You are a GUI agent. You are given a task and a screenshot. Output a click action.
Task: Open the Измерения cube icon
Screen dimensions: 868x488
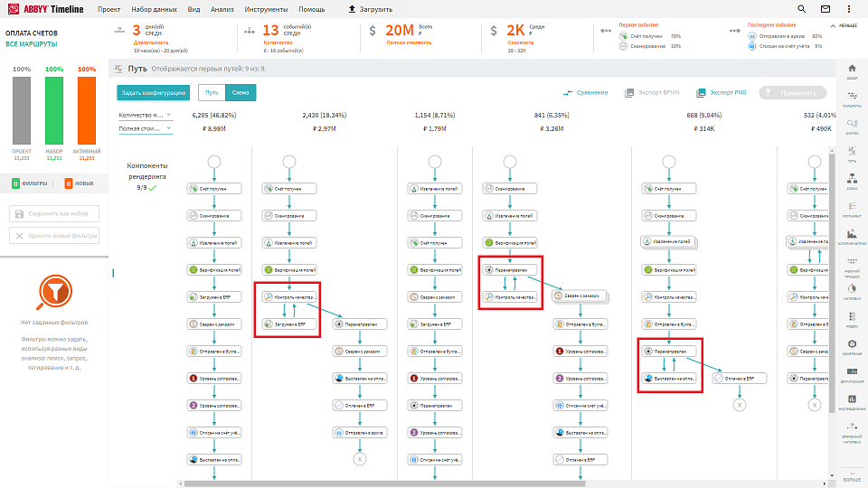point(852,343)
